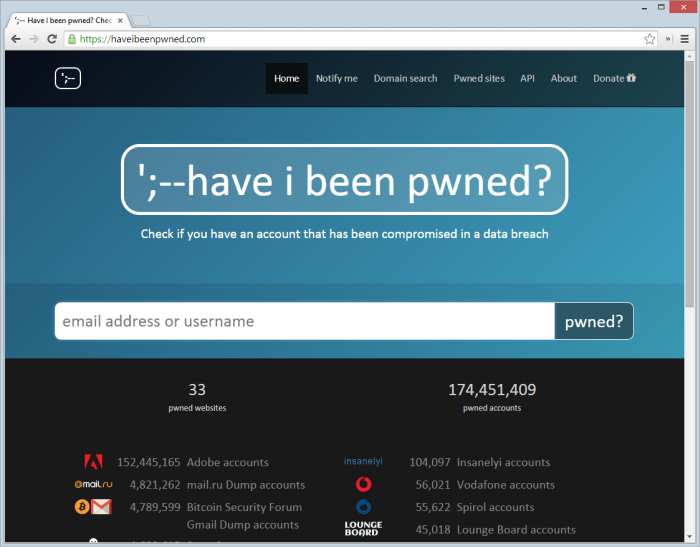Click Bitcoin Security Forum Gmail Dump accounts
The height and width of the screenshot is (547, 700).
pos(244,516)
